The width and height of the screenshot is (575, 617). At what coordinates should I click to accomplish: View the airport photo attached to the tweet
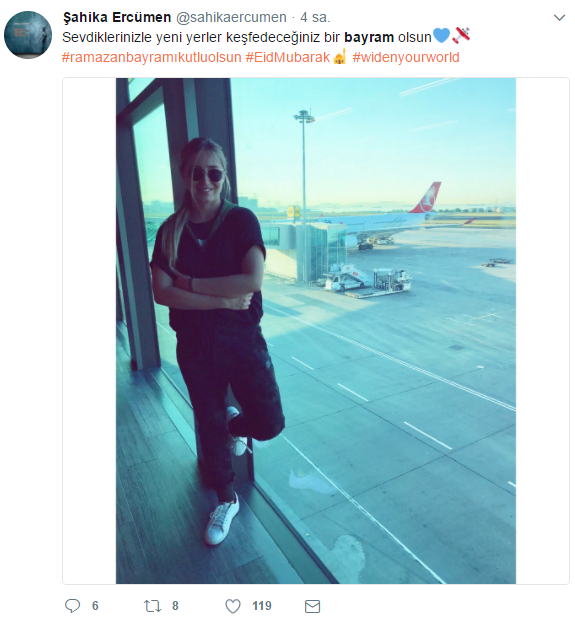(x=316, y=331)
